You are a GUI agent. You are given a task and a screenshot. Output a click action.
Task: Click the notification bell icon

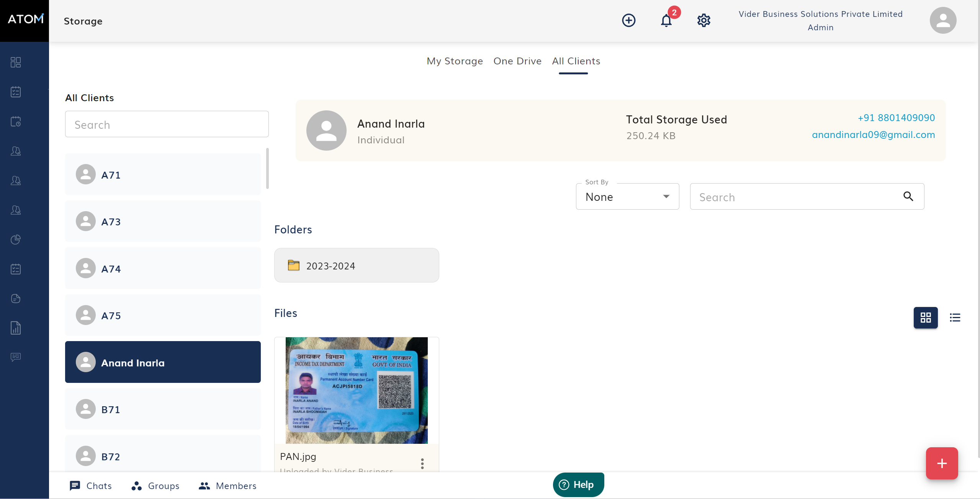[666, 20]
